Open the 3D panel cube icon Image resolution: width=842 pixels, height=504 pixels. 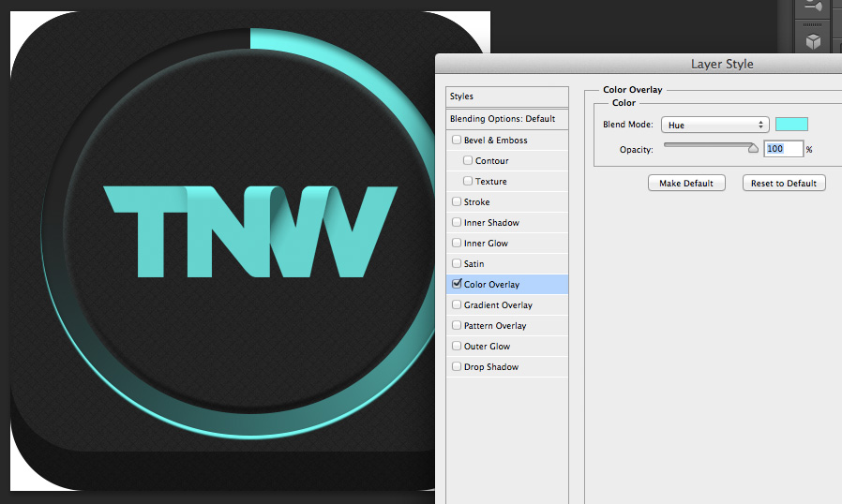pos(813,41)
